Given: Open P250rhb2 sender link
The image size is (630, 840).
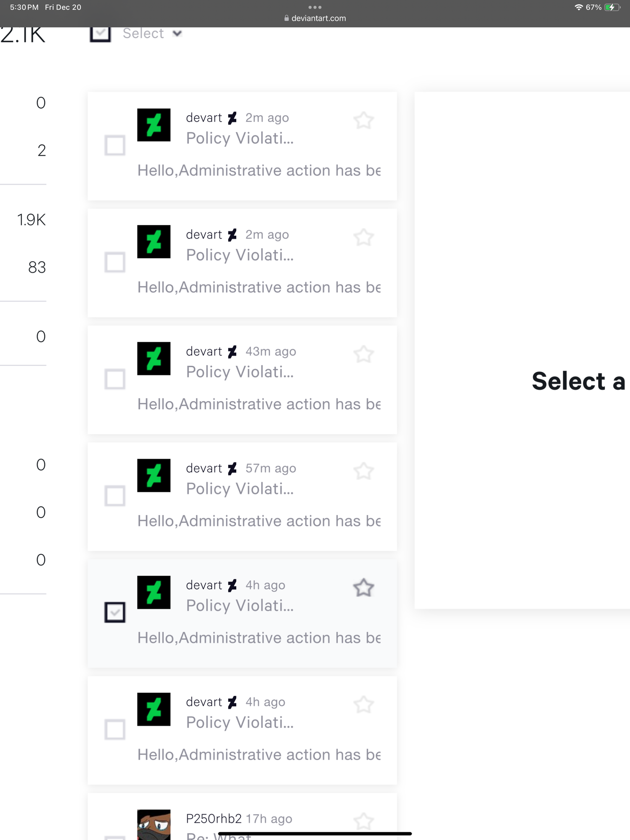Looking at the screenshot, I should pyautogui.click(x=214, y=818).
